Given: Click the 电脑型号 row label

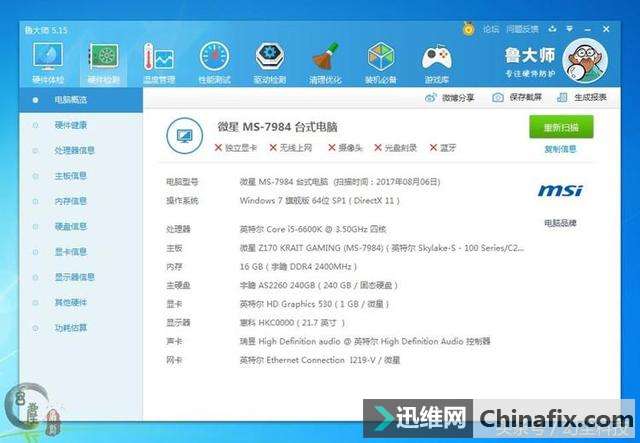Looking at the screenshot, I should tap(182, 182).
